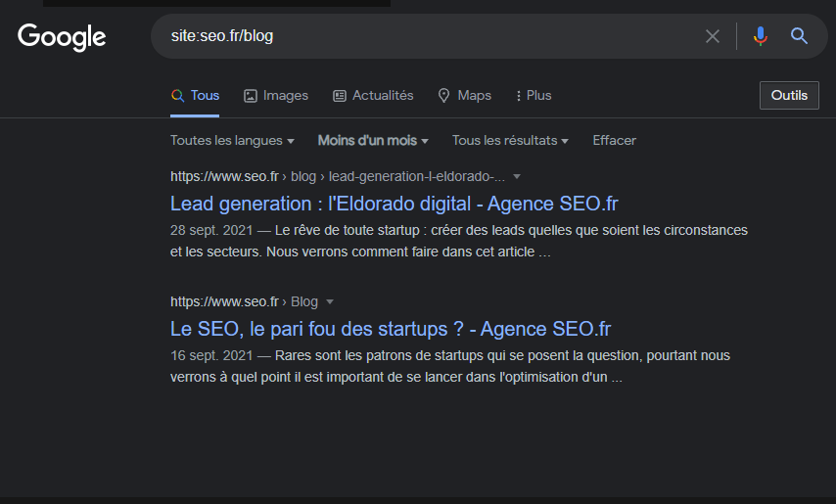The image size is (836, 504).
Task: Click the Images tab picture icon
Action: click(251, 96)
